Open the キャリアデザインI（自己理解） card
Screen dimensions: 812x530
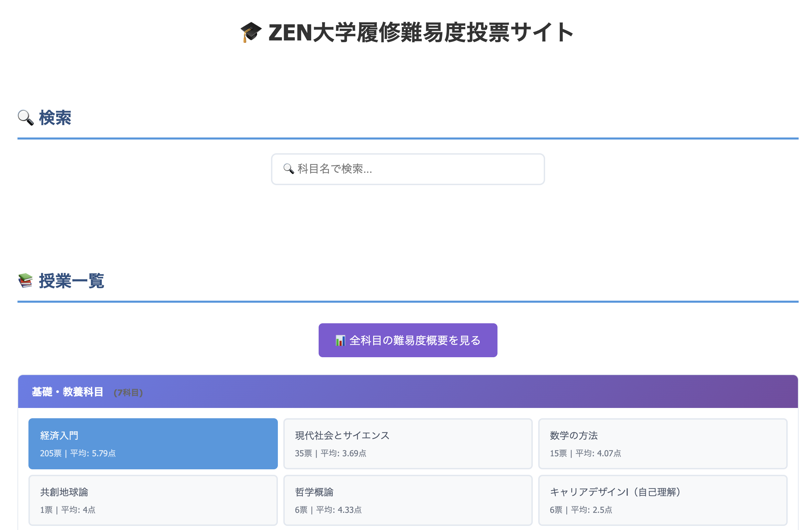tap(663, 500)
